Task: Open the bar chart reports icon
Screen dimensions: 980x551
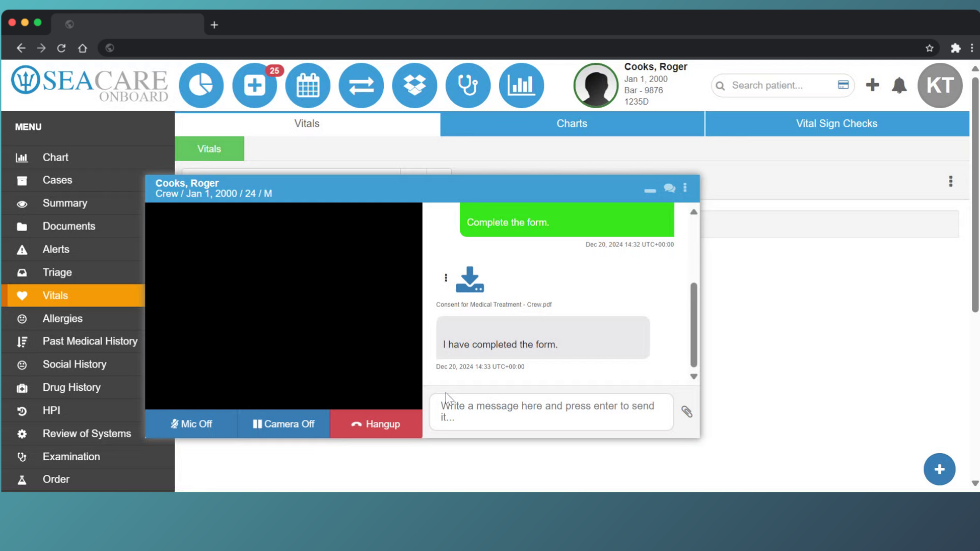Action: click(x=521, y=85)
